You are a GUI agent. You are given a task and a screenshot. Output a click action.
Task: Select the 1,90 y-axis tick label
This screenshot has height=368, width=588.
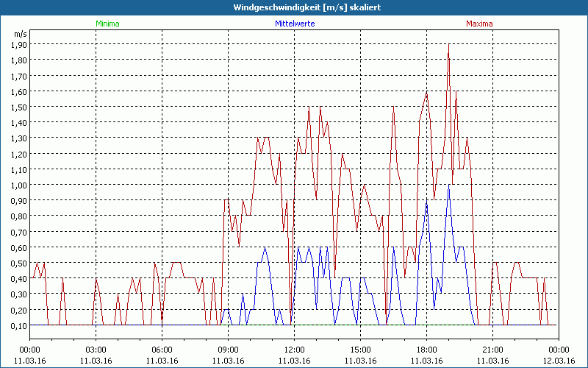(x=19, y=44)
